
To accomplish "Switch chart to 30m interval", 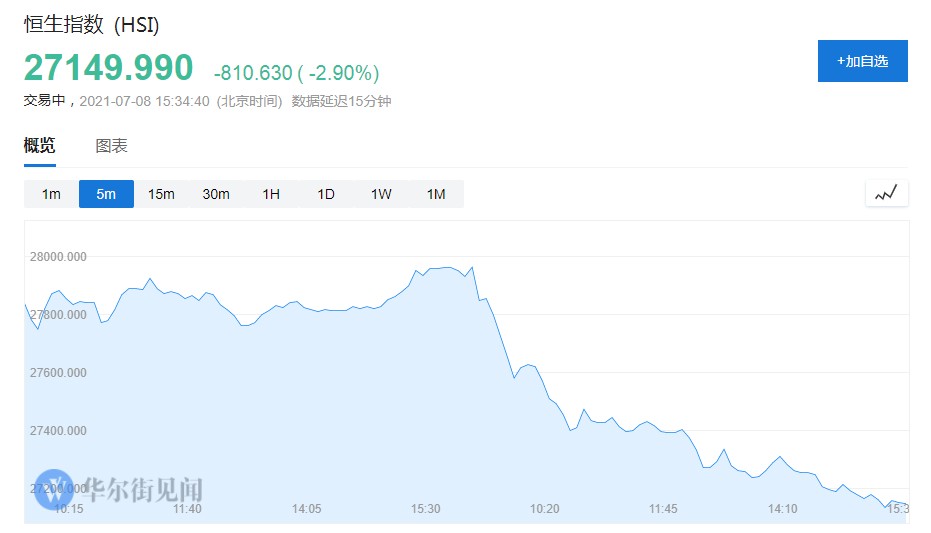I will [216, 194].
